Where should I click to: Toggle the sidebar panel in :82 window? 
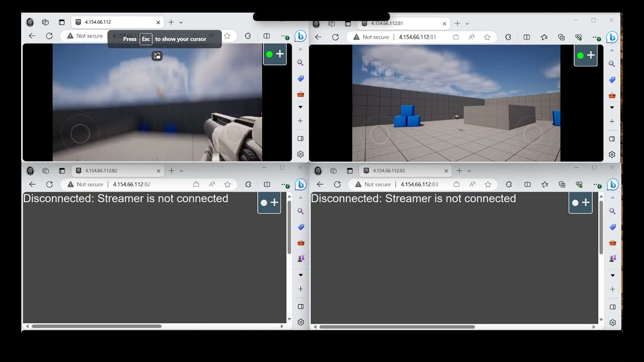pos(301,306)
